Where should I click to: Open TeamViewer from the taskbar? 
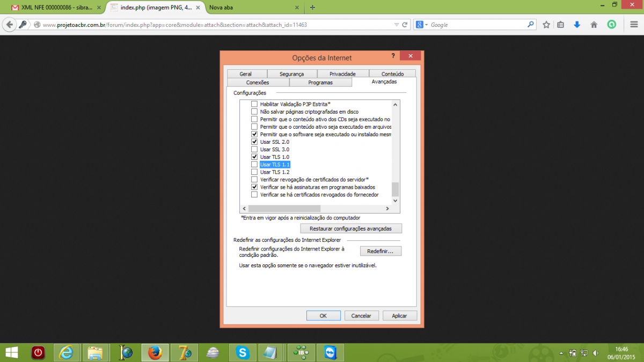(329, 352)
